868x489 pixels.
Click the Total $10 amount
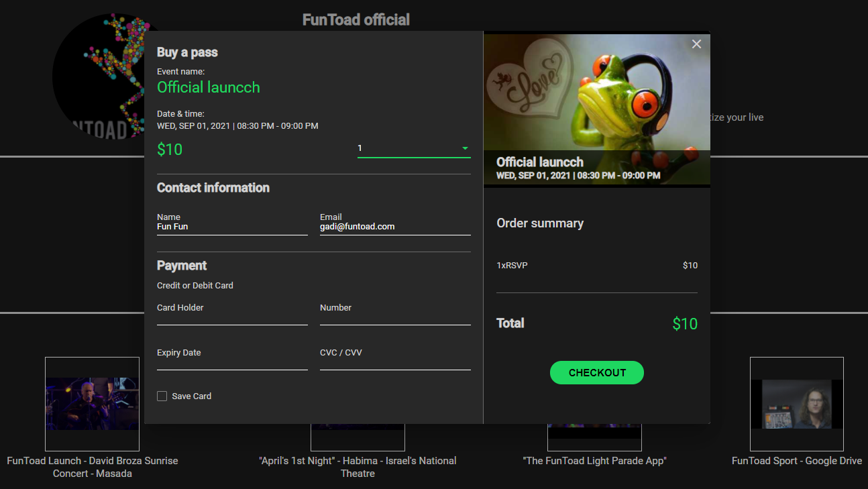tap(685, 324)
